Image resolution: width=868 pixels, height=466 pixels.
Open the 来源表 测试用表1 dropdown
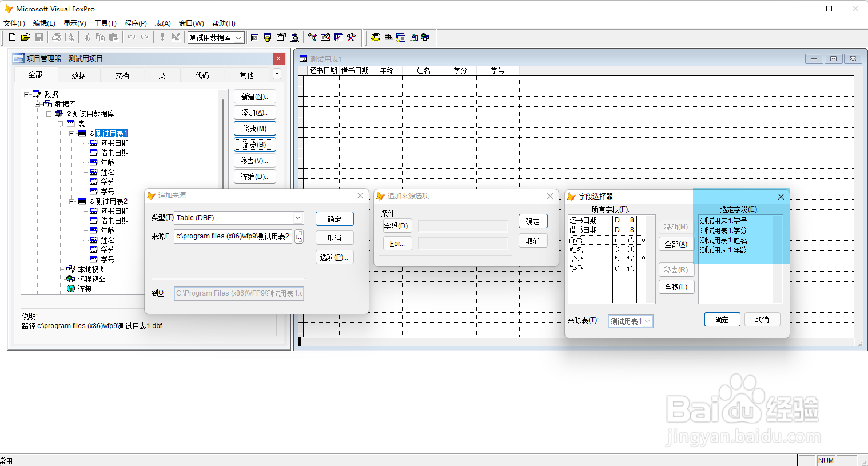tap(647, 321)
